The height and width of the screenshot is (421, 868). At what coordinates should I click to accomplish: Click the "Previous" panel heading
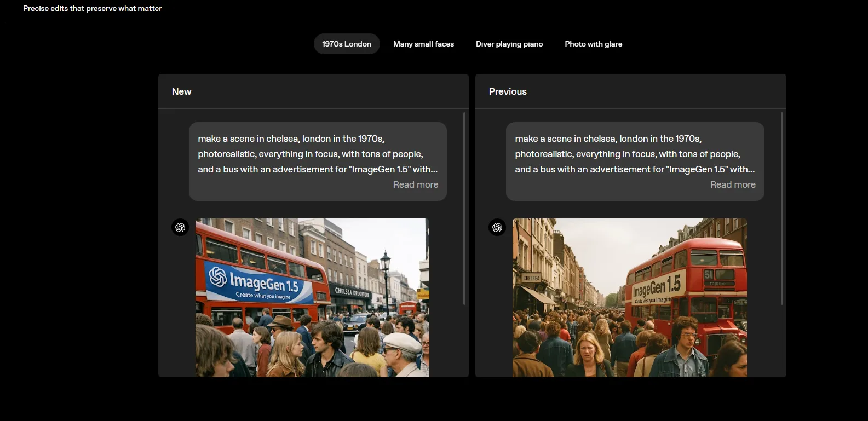(x=508, y=91)
